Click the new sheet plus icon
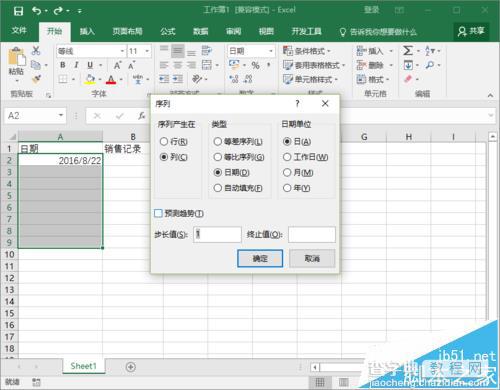 click(131, 367)
